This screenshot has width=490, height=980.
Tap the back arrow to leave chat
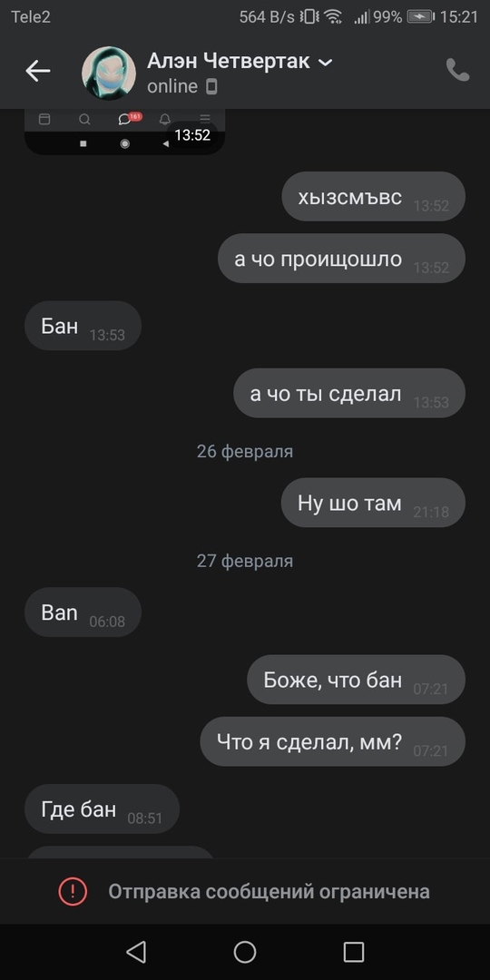37,72
